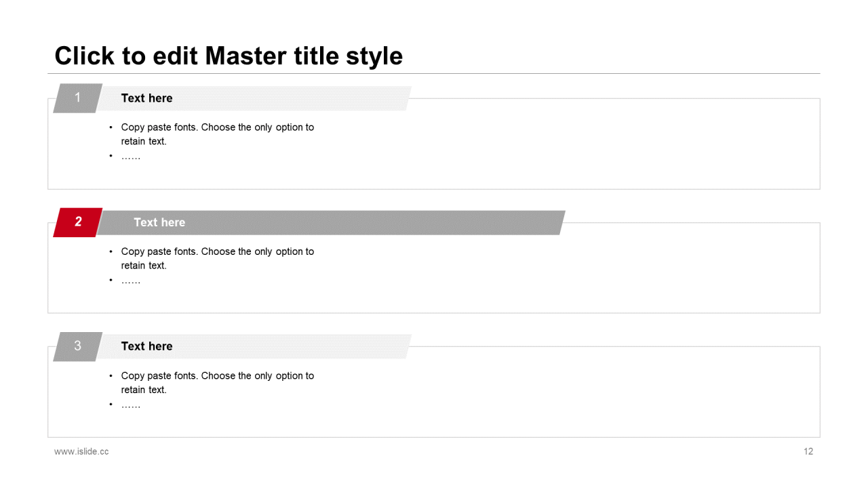Open the www.islide.cc footer link
Viewport: 868px width, 488px height.
pos(81,451)
